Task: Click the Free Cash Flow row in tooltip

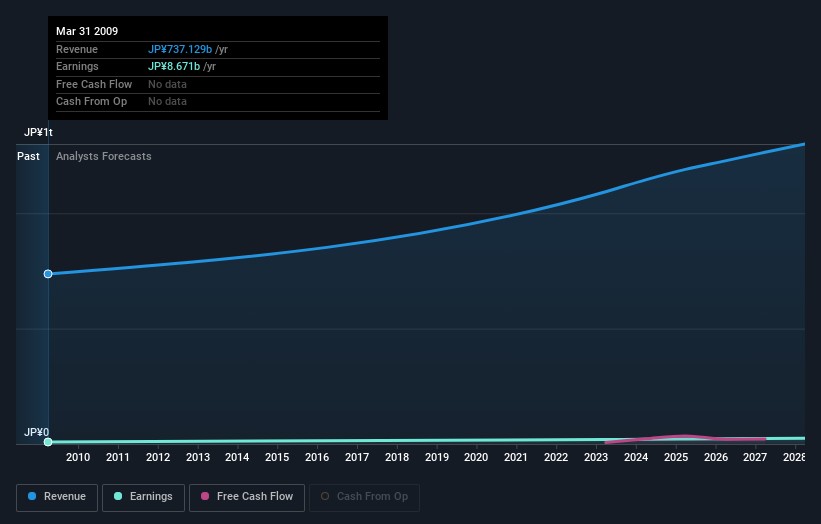Action: point(94,84)
